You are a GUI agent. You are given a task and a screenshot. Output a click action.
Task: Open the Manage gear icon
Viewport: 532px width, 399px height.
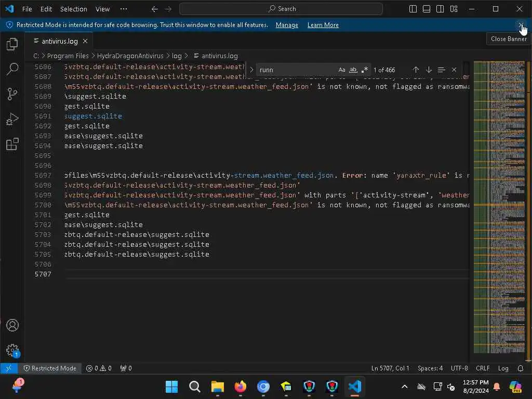(12, 350)
